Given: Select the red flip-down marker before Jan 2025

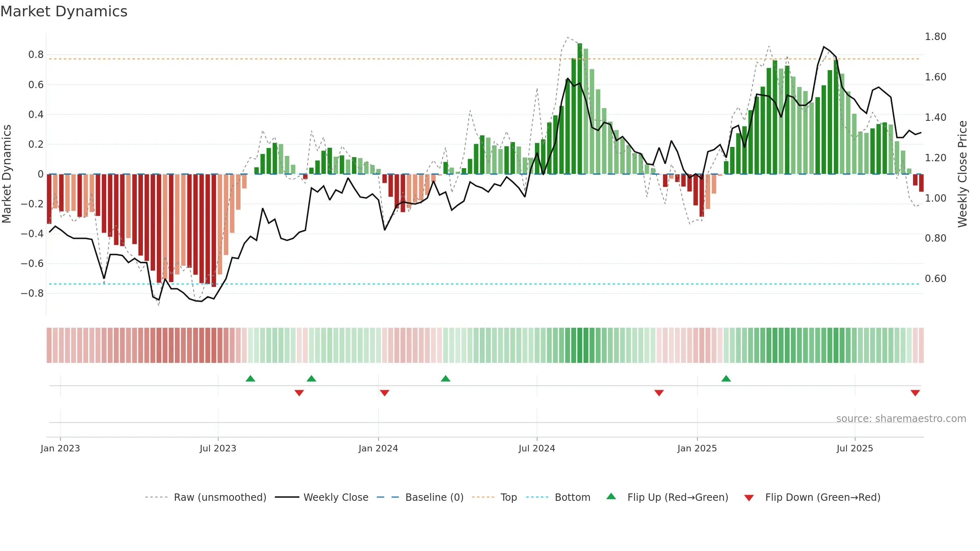Looking at the screenshot, I should click(x=659, y=393).
